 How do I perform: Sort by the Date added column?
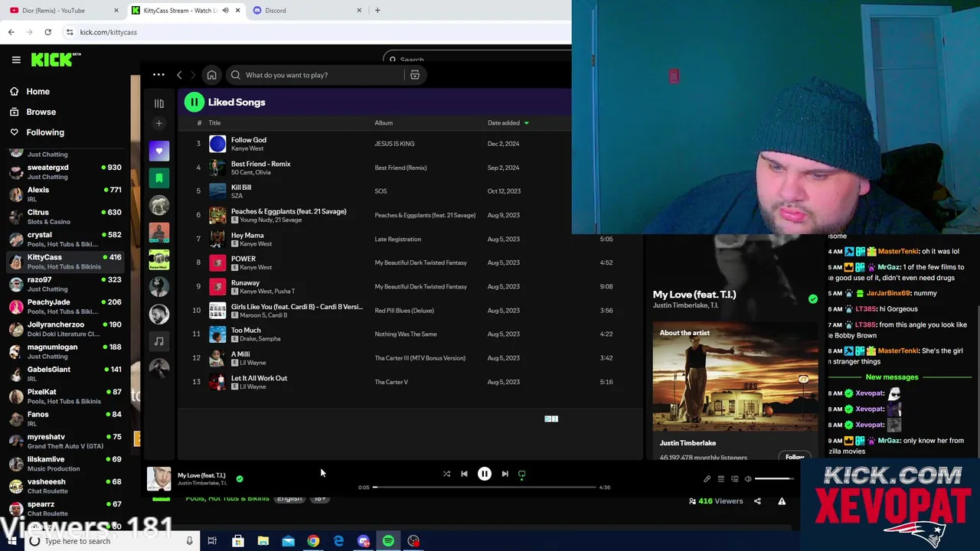point(508,122)
